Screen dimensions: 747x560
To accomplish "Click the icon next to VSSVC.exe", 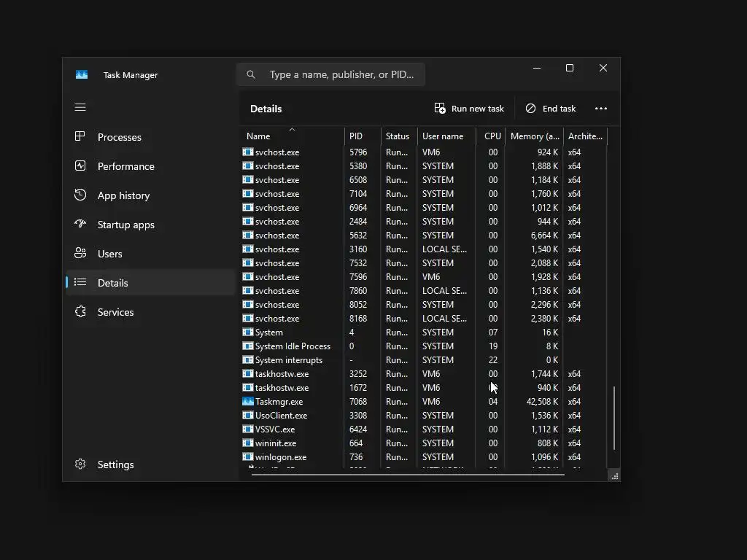I will [x=248, y=429].
